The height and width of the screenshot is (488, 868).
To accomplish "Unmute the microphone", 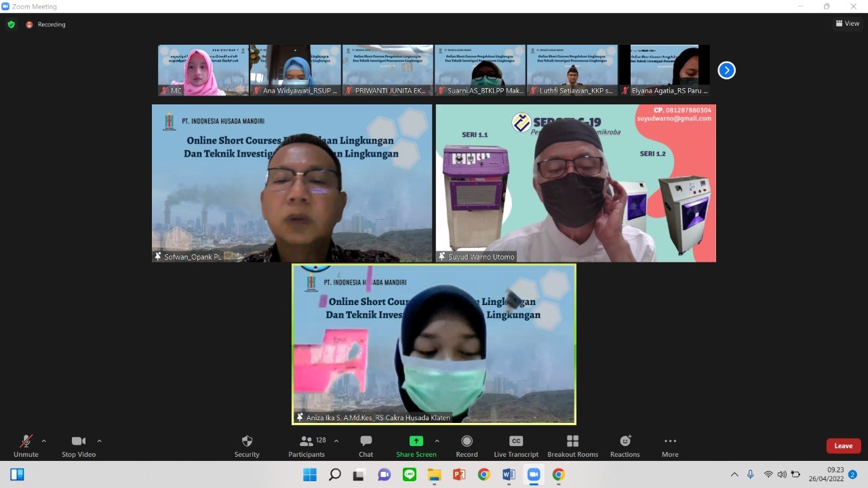I will (x=26, y=441).
